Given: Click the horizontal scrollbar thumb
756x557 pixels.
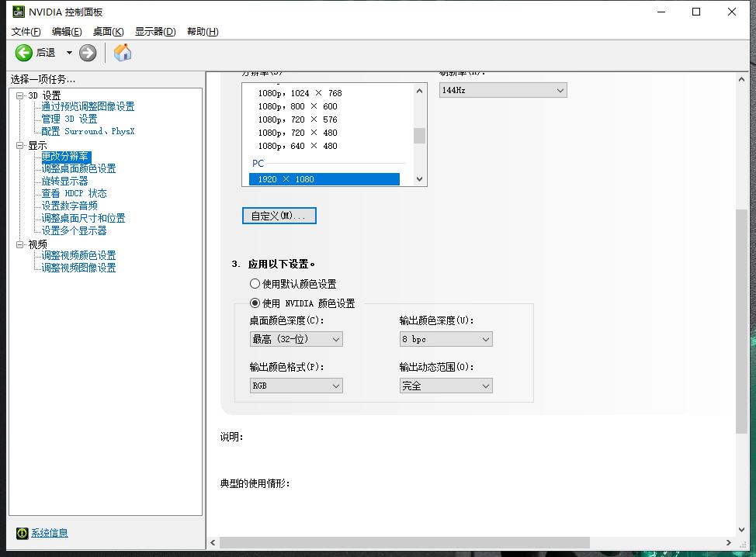Looking at the screenshot, I should coord(404,542).
